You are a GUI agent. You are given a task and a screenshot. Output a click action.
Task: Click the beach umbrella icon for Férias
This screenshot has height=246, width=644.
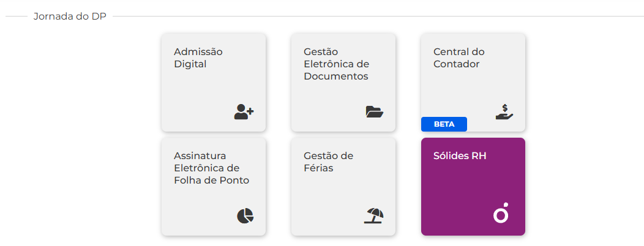374,216
